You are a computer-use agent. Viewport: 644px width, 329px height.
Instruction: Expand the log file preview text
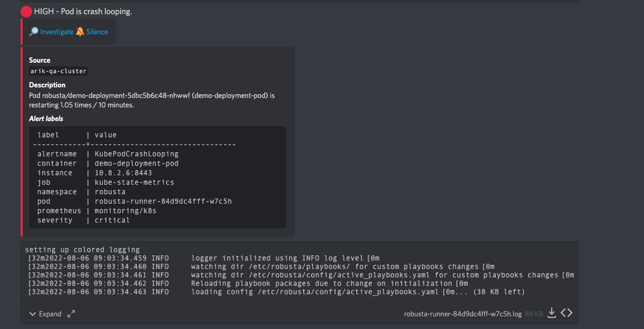tap(50, 314)
